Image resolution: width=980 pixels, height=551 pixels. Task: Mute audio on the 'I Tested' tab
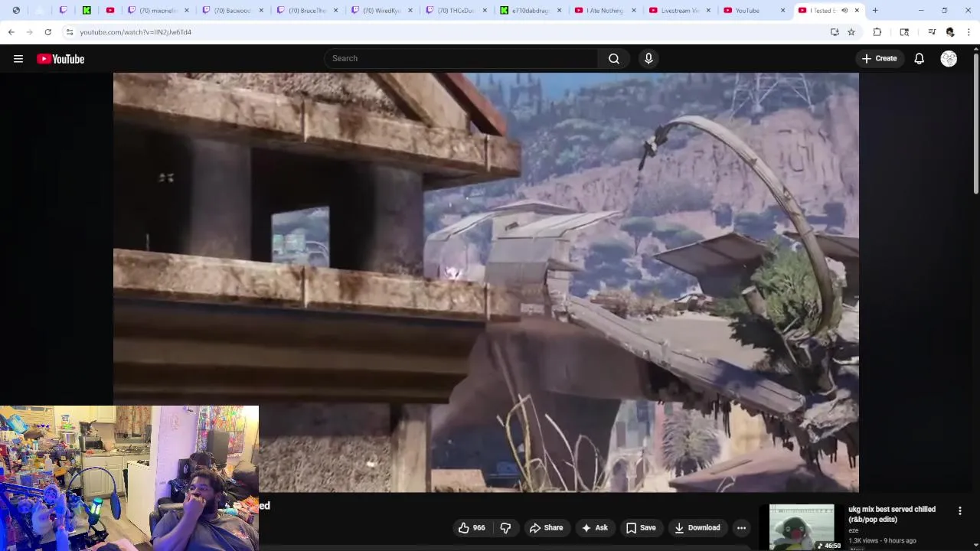pyautogui.click(x=844, y=11)
